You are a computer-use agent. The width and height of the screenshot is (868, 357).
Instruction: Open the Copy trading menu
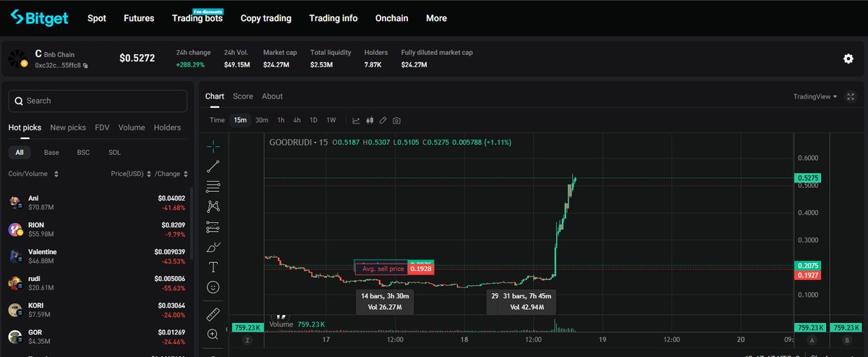pos(266,18)
